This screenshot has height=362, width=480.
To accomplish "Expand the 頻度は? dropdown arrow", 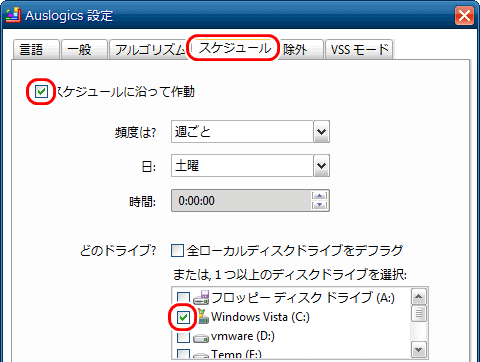I will coord(321,132).
